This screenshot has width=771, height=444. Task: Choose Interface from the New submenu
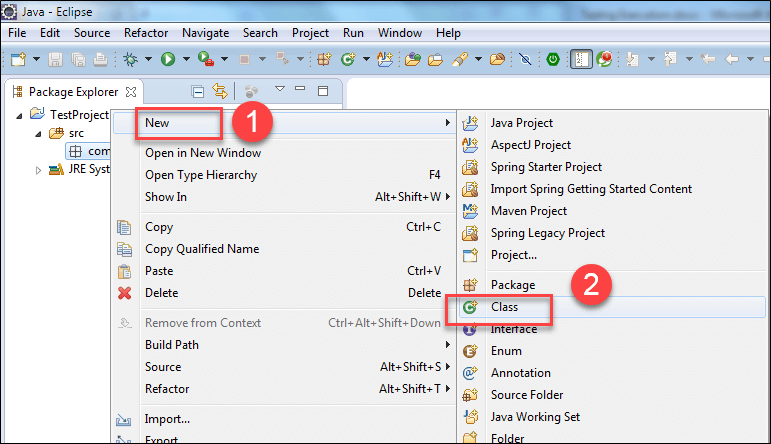(513, 329)
